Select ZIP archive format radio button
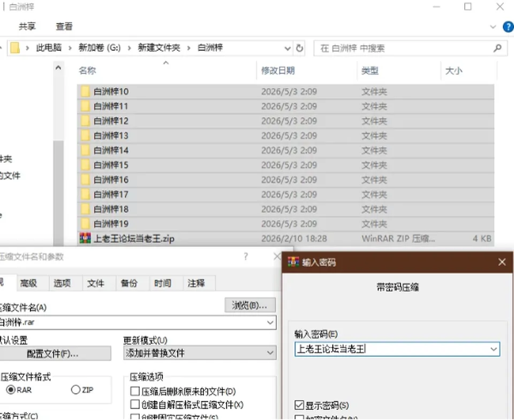 click(75, 389)
